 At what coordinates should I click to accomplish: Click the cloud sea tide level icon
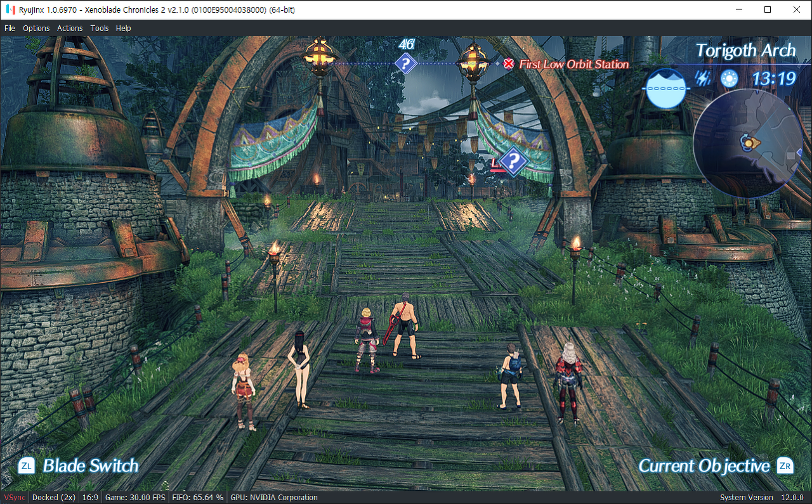(666, 88)
